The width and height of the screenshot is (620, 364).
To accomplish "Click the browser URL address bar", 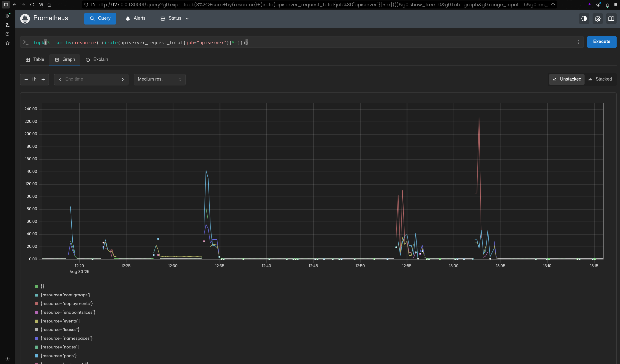I will tap(320, 5).
